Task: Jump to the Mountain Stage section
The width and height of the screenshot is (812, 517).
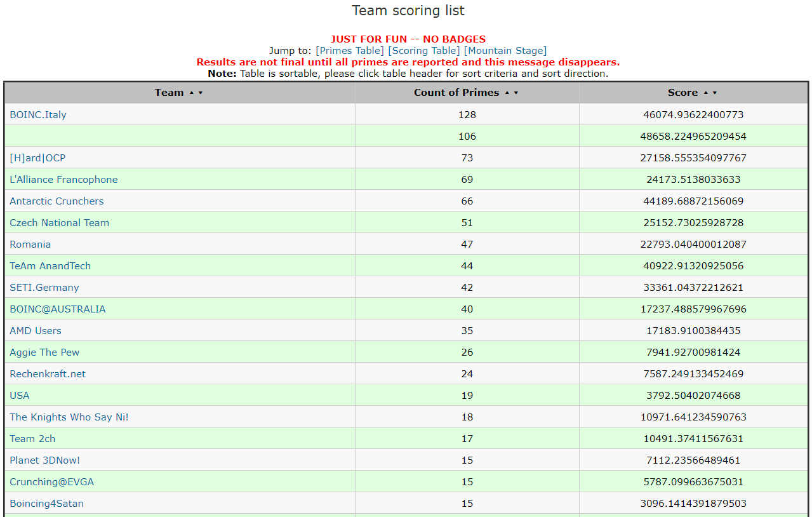Action: point(505,51)
